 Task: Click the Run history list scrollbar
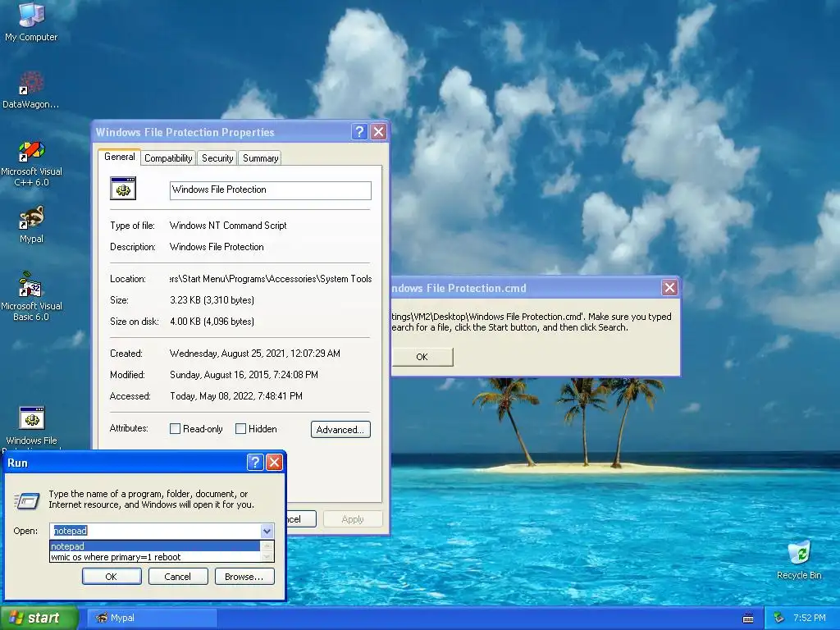point(267,551)
